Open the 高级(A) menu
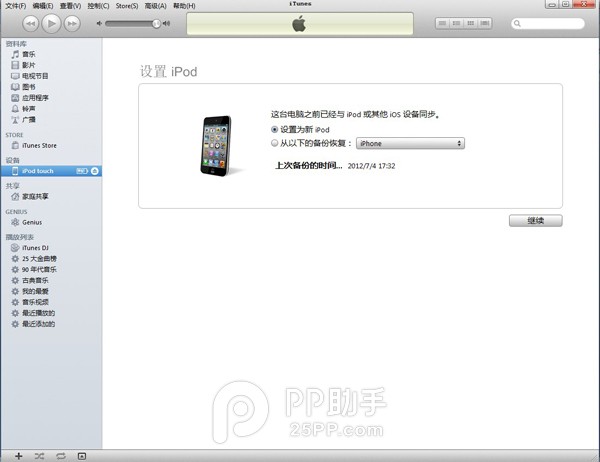The image size is (600, 462). pyautogui.click(x=155, y=6)
